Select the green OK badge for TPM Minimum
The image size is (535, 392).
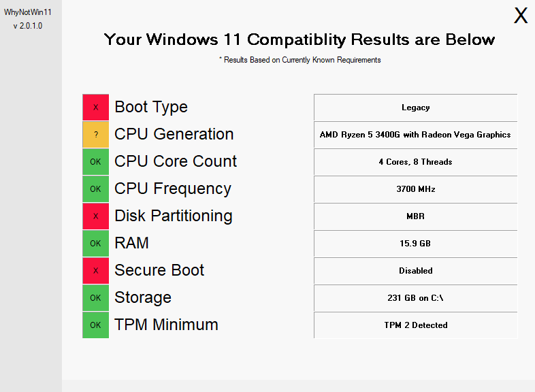coord(95,325)
